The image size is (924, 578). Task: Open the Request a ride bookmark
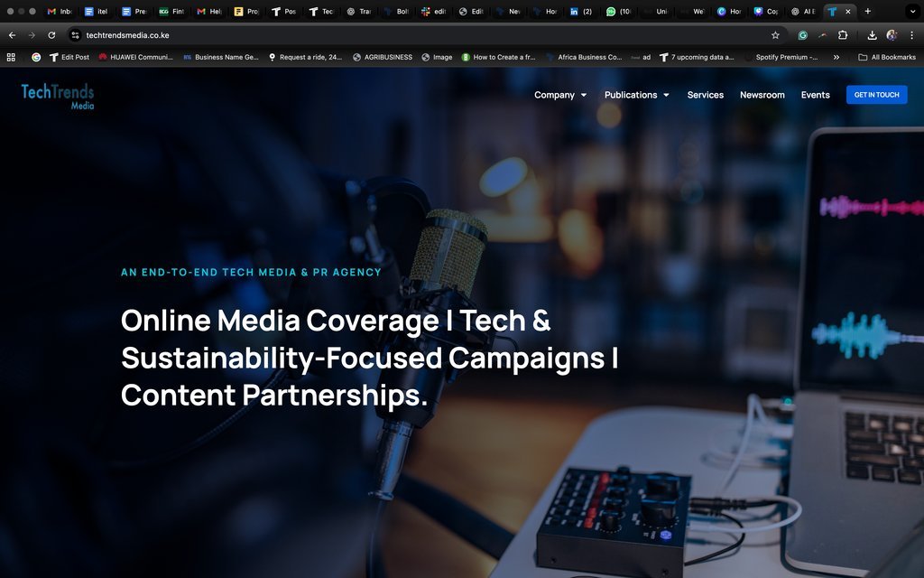305,57
